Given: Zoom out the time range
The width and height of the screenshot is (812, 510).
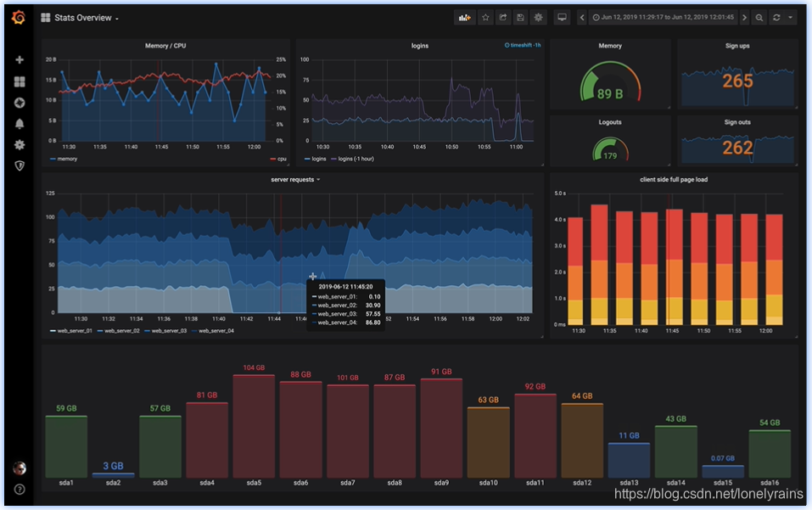Looking at the screenshot, I should [759, 18].
